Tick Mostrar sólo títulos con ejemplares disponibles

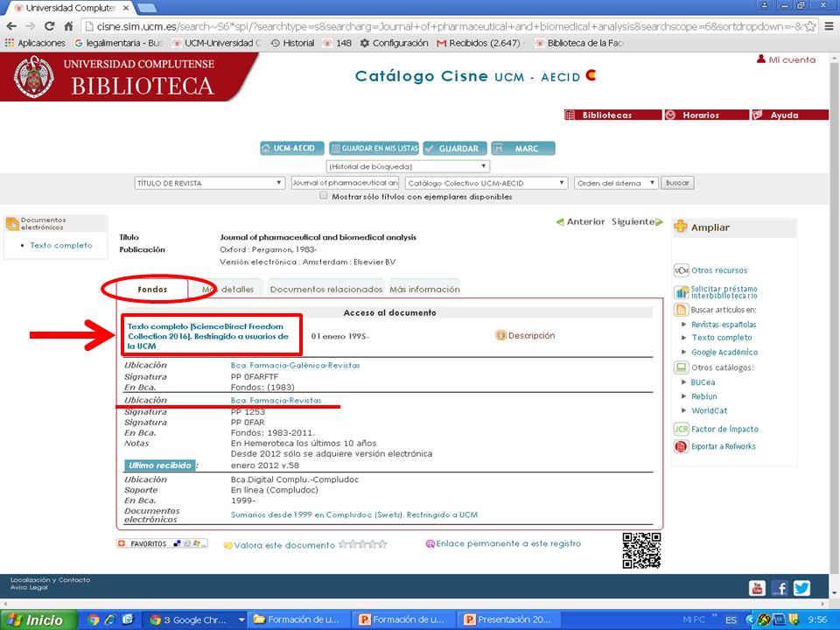[323, 196]
